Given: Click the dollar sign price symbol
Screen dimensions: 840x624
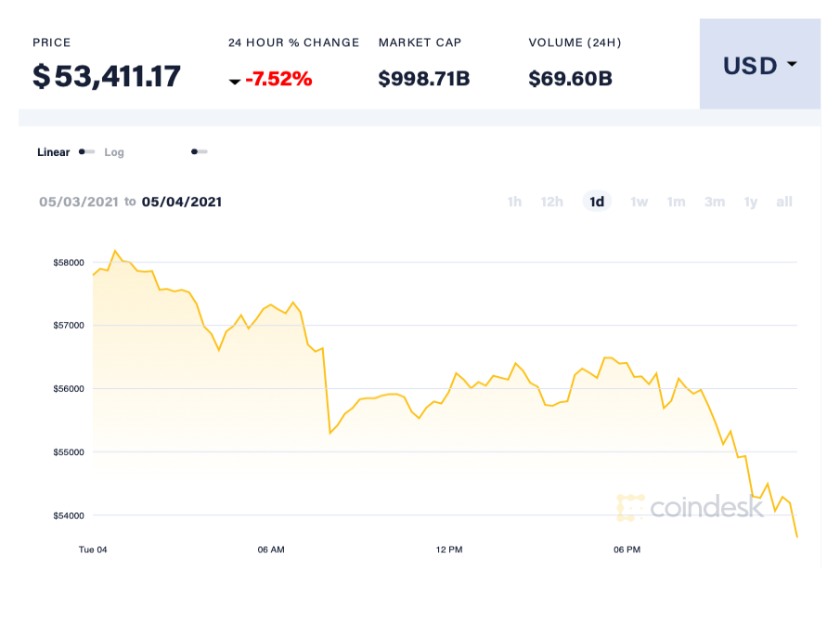Looking at the screenshot, I should (41, 76).
